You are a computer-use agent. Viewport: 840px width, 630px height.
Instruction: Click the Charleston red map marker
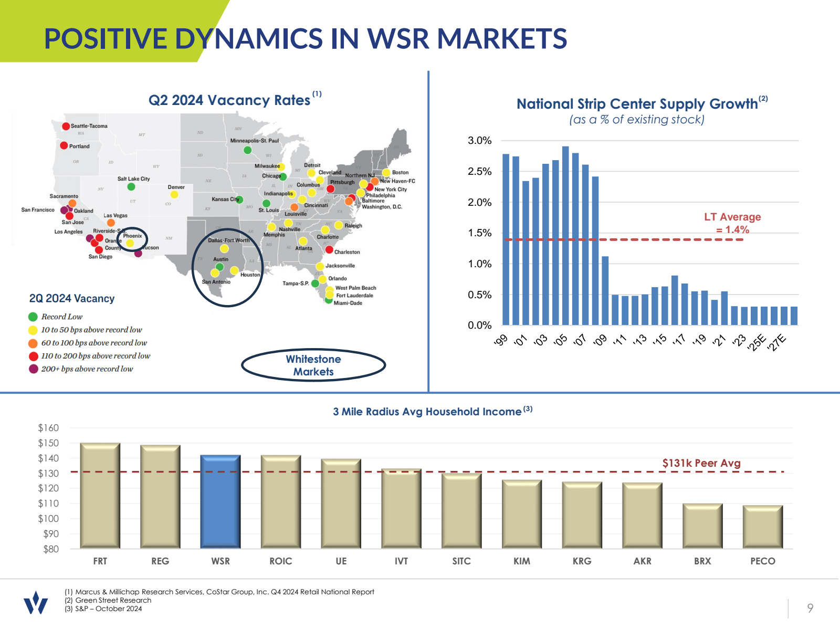[329, 249]
